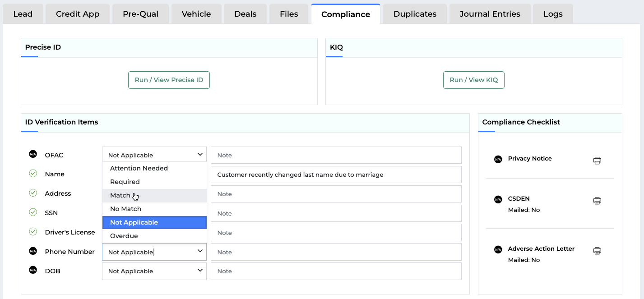
Task: Click the Adverse Action Letter N/A icon
Action: click(x=498, y=249)
